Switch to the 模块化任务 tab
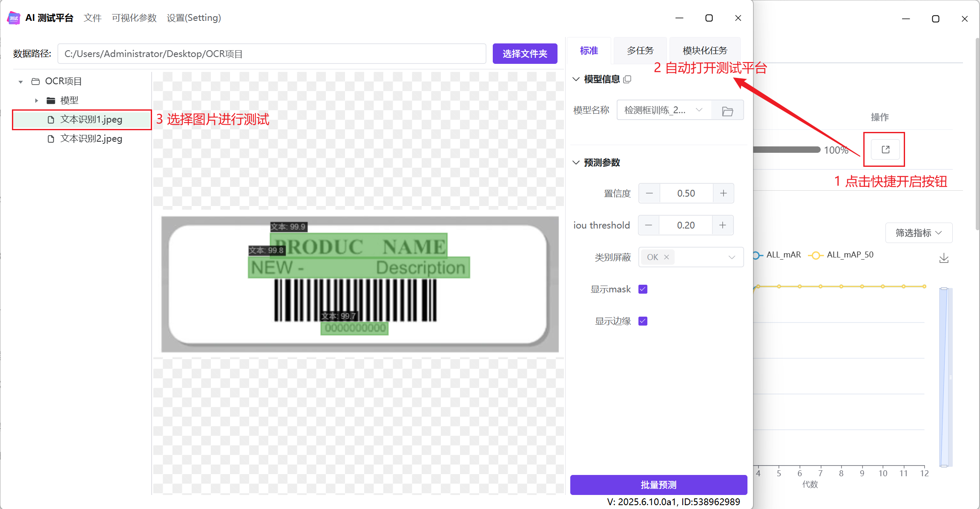Screen dimensions: 980x509 [705, 51]
